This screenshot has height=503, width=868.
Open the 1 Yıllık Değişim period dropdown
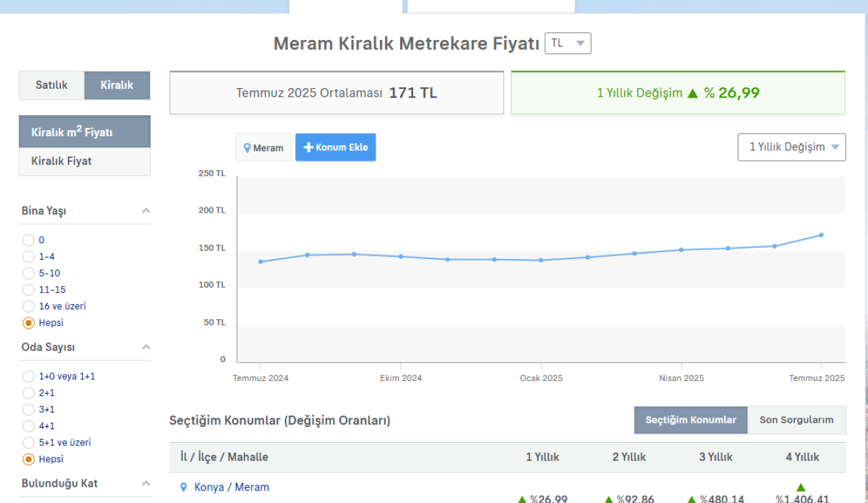[x=792, y=147]
